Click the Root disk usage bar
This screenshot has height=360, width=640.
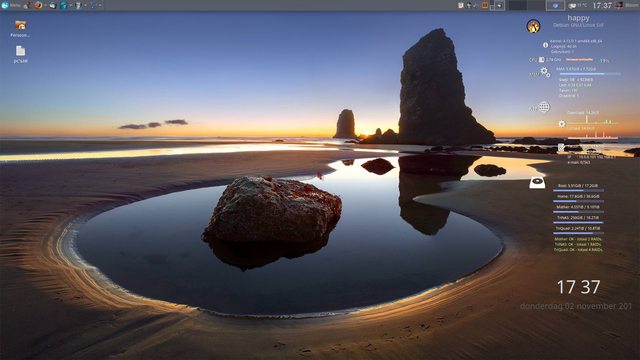pos(578,191)
